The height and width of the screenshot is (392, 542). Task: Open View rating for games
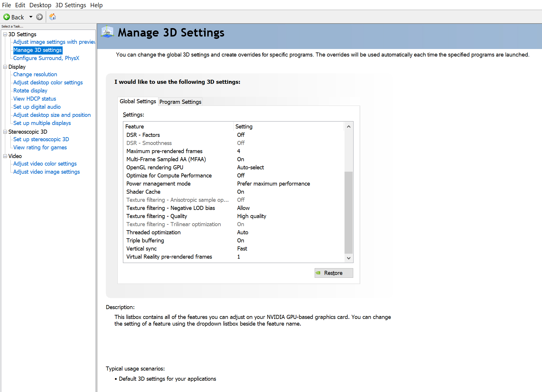(40, 147)
